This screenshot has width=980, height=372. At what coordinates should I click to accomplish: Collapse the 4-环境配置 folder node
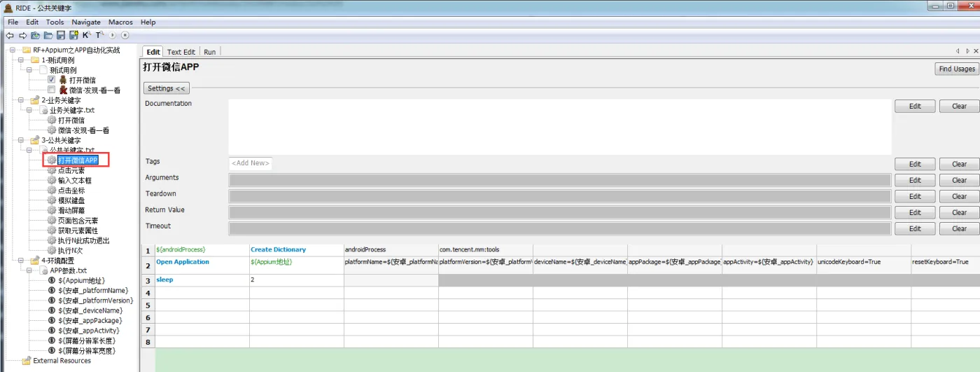[22, 261]
